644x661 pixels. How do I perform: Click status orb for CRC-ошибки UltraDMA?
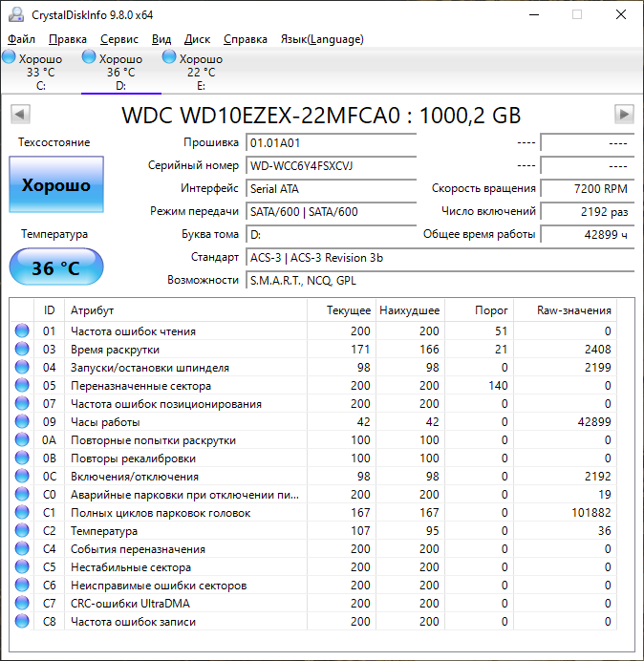(x=22, y=603)
